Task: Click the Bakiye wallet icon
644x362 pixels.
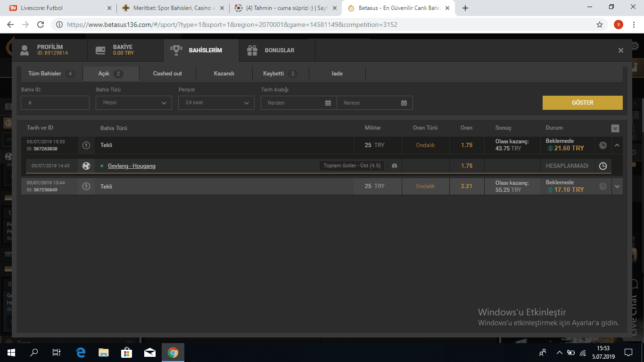Action: click(100, 50)
